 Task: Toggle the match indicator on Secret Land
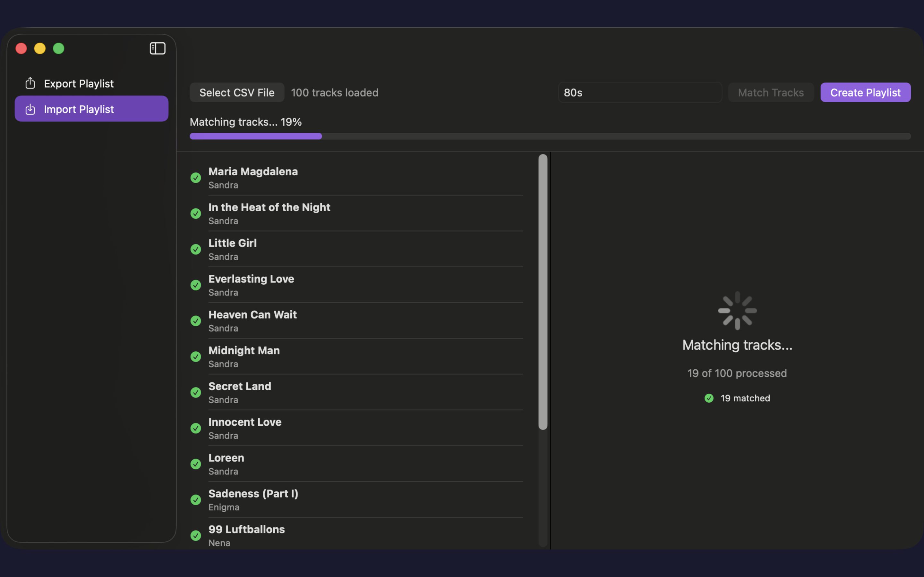point(195,392)
